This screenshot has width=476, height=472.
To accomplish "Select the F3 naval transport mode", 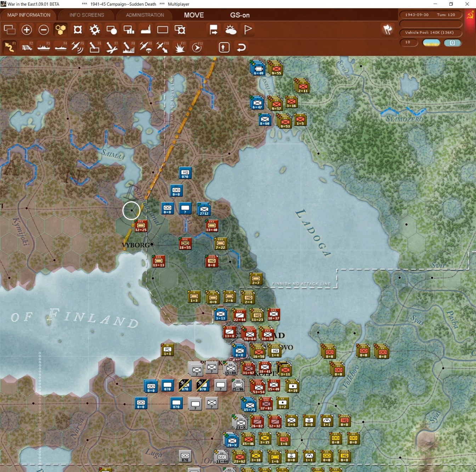I will (x=44, y=47).
